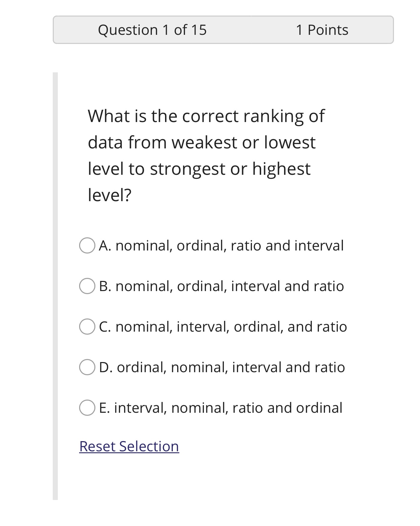
Task: Click the Reset Selection link
Action: [x=129, y=446]
